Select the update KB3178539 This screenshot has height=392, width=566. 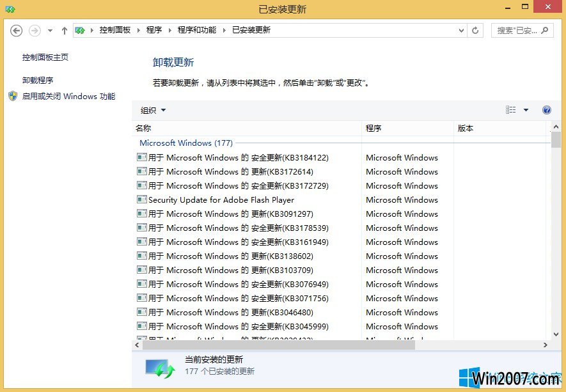tap(233, 228)
